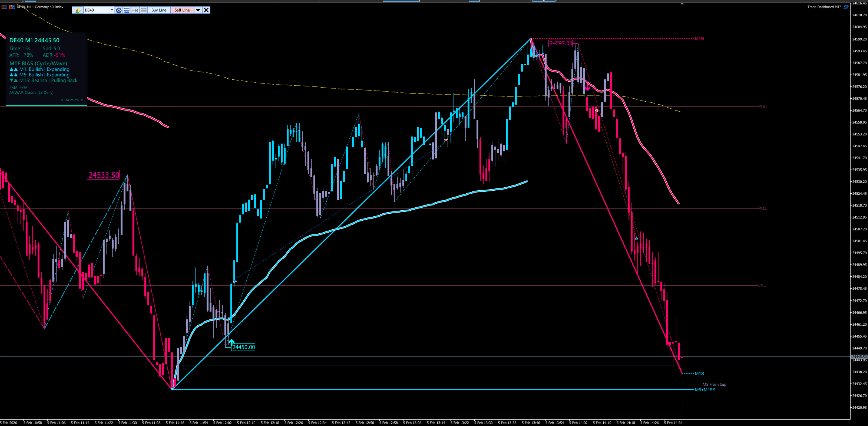Image resolution: width=868 pixels, height=426 pixels.
Task: Expand the black down-arrow next to Sell Line
Action: (x=198, y=10)
